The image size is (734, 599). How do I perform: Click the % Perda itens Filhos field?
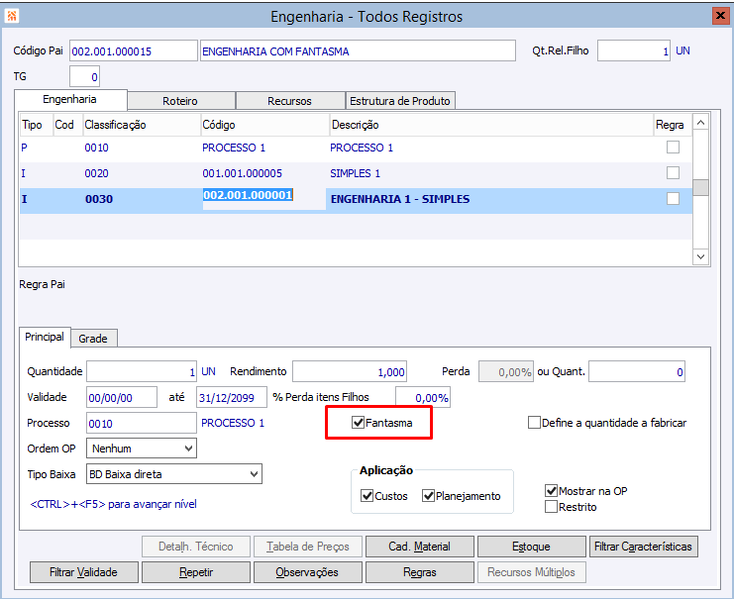[x=423, y=397]
